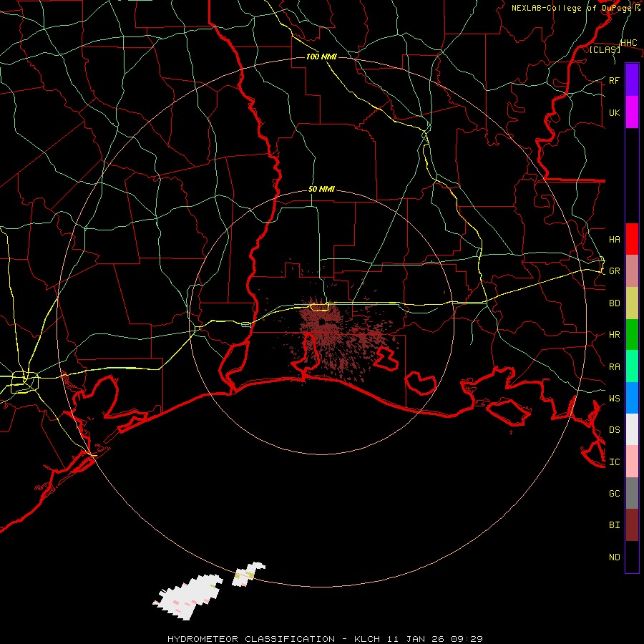Click the "GR" legend label
This screenshot has width=644, height=644.
click(x=614, y=271)
